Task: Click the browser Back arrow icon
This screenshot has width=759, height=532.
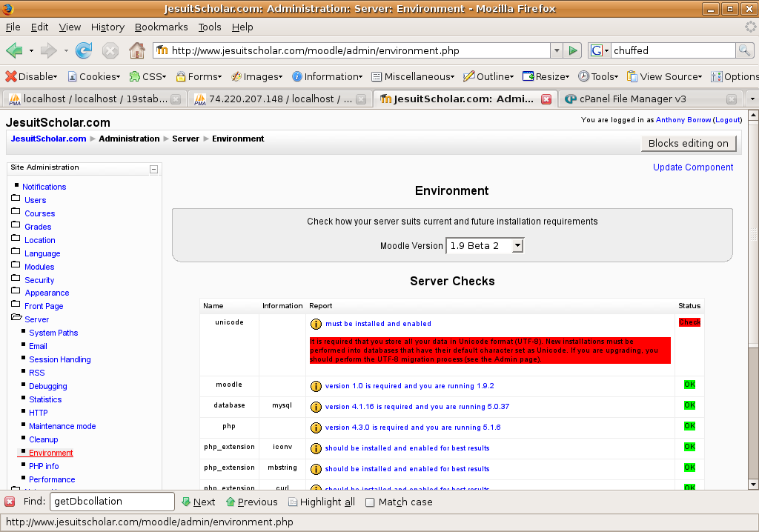Action: click(x=15, y=50)
